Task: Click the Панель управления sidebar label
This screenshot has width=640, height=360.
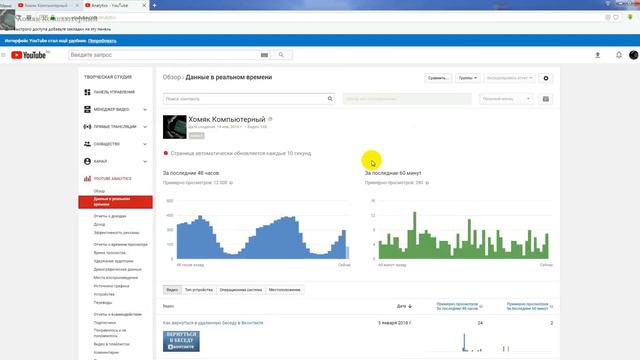Action: click(114, 92)
